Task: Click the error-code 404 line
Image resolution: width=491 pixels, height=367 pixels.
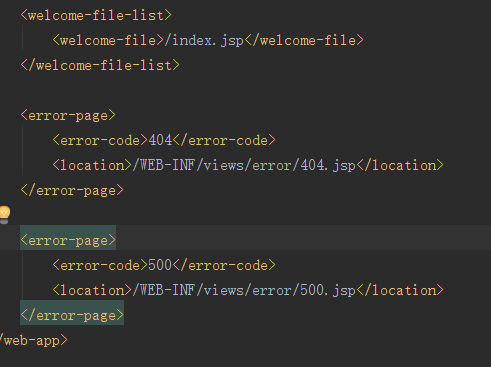Action: (x=164, y=140)
